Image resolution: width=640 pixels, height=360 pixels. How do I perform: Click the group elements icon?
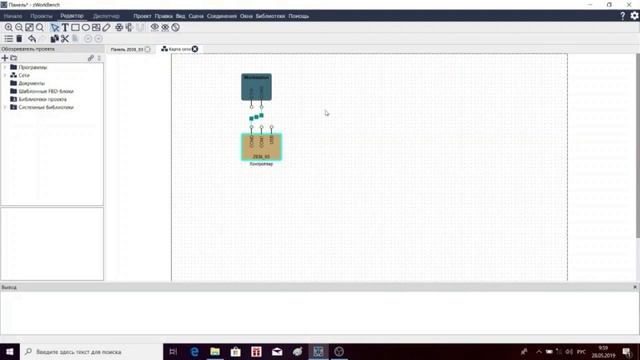click(119, 27)
